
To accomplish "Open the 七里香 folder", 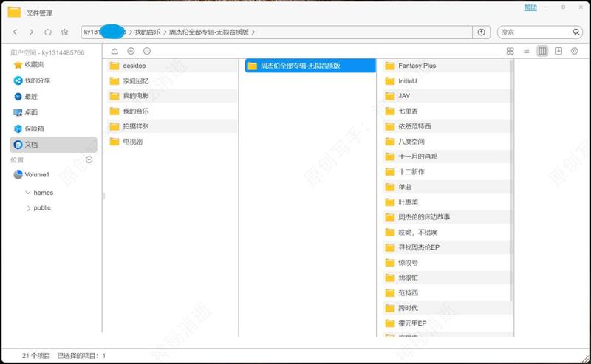I will [447, 111].
